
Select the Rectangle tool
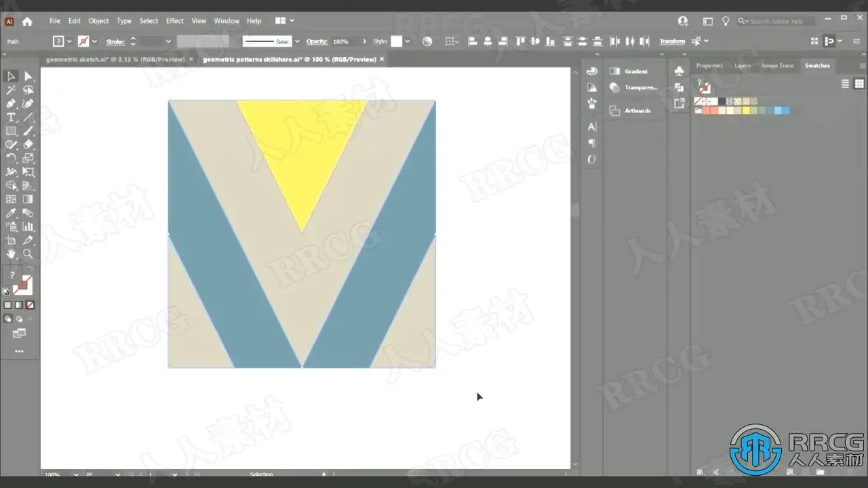tap(11, 131)
